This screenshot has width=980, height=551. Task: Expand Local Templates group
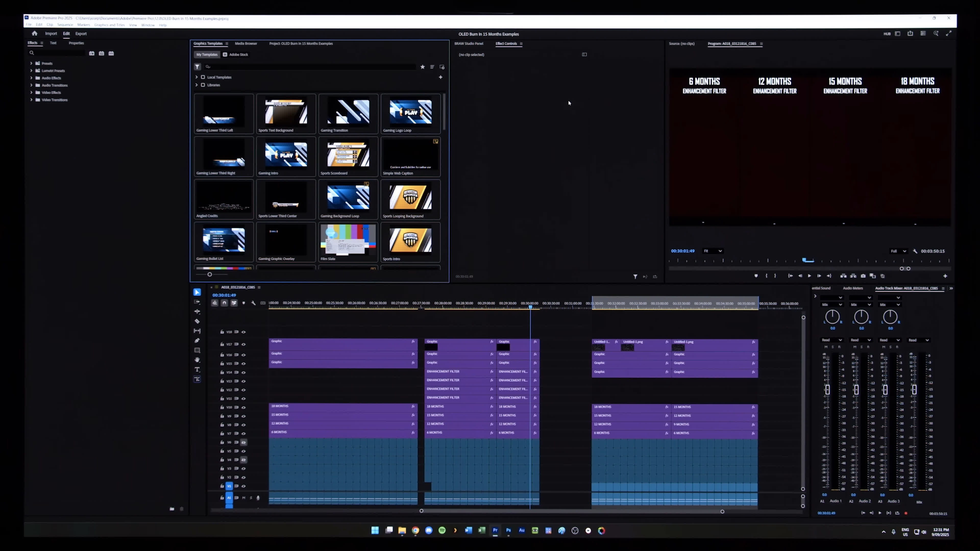click(x=196, y=77)
